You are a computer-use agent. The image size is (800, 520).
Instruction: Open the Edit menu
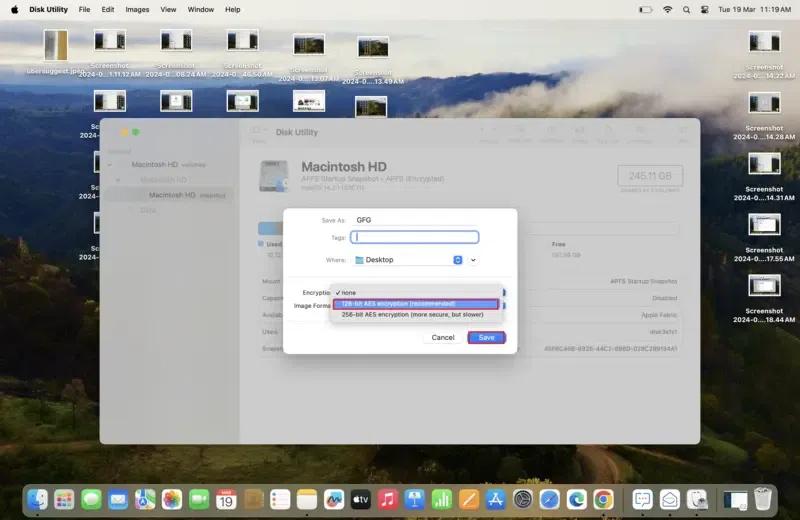coord(108,10)
